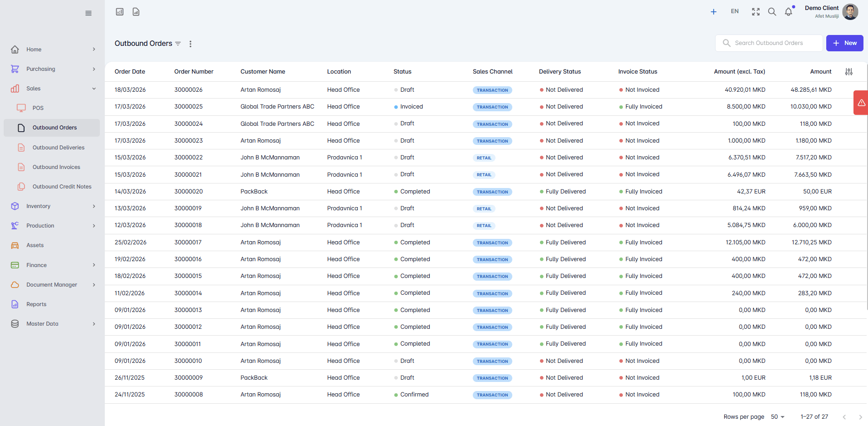This screenshot has width=868, height=426.
Task: Go to Outbound Deliveries
Action: (x=59, y=148)
